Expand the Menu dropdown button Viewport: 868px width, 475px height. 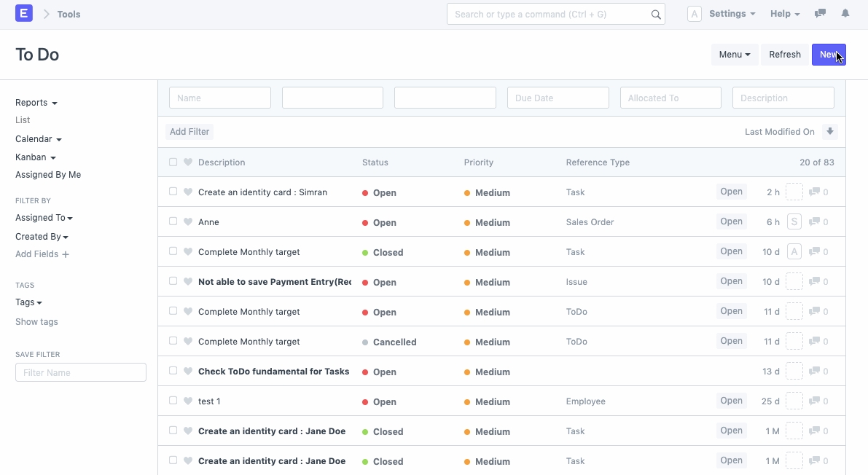(x=734, y=55)
